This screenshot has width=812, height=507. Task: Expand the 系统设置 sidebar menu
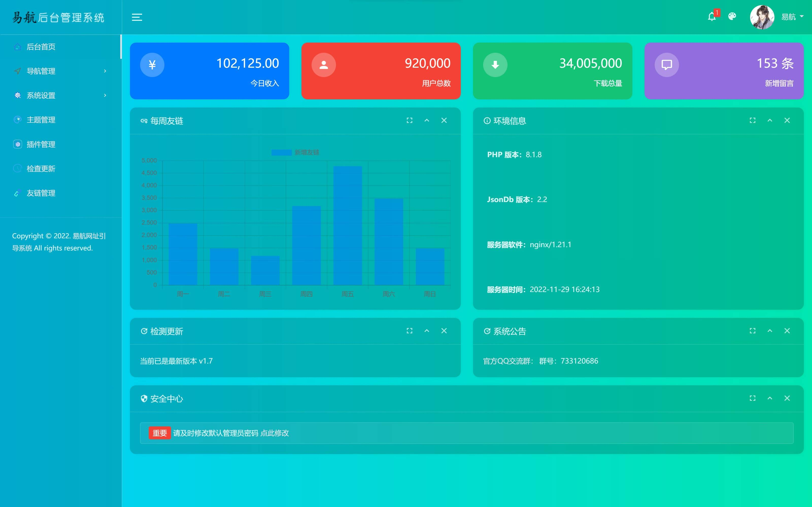[58, 95]
